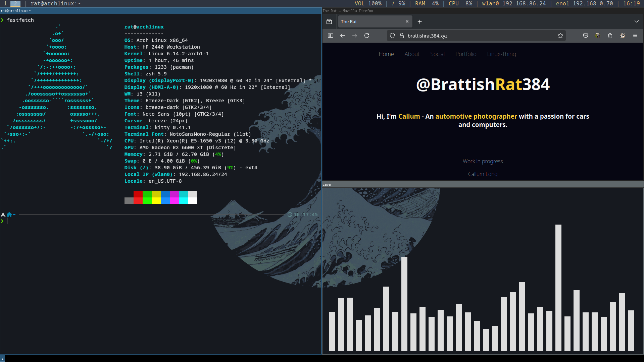This screenshot has width=644, height=362.
Task: Switch to workspace 1 in i3bar
Action: click(x=5, y=3)
